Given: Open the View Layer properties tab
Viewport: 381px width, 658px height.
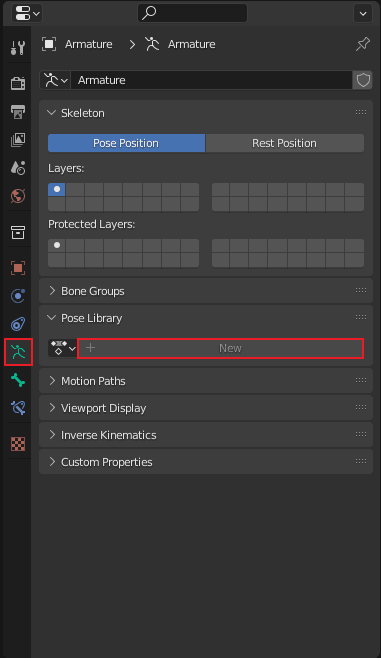Looking at the screenshot, I should [18, 140].
